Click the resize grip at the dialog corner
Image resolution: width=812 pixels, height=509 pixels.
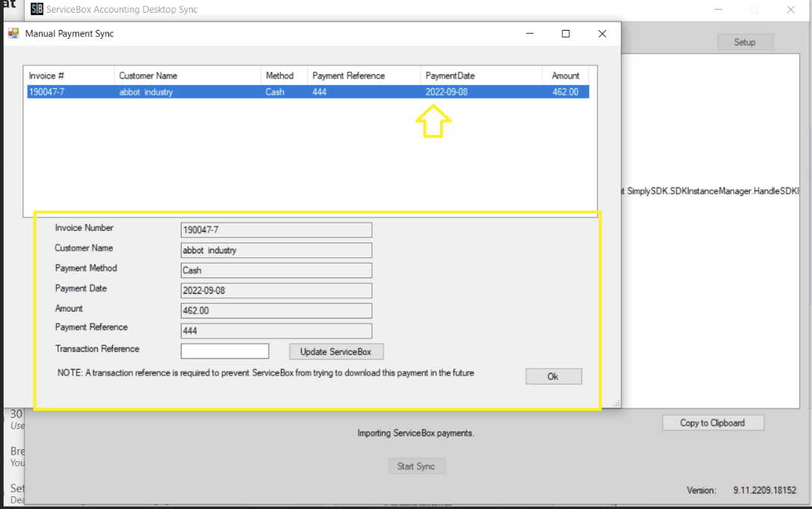[616, 404]
